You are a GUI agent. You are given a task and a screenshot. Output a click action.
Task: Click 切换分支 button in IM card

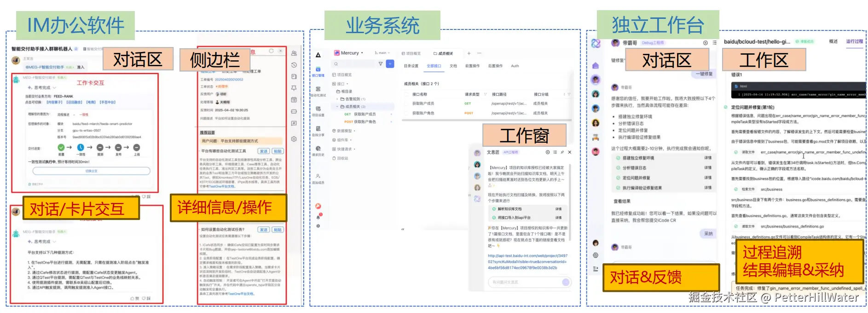click(91, 171)
